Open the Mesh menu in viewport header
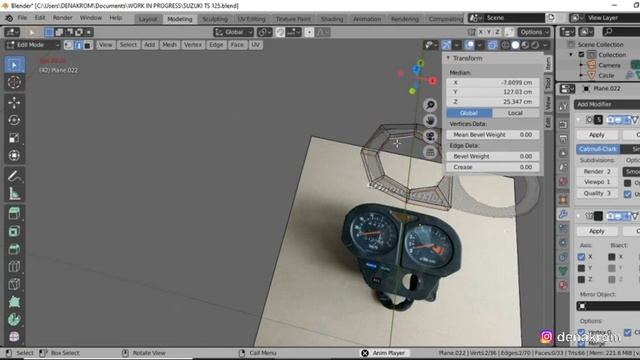The image size is (640, 360). tap(169, 45)
